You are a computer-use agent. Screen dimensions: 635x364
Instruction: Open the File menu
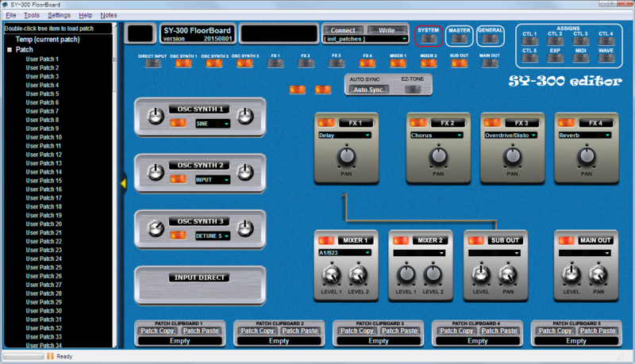tap(11, 15)
